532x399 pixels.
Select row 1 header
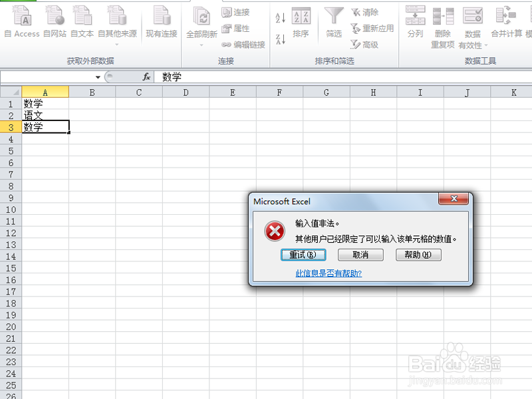pyautogui.click(x=11, y=104)
